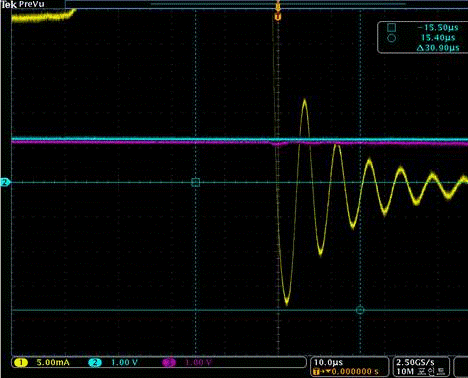The image size is (468, 378).
Task: Click the magenta 1.00 V channel 3 scale
Action: (198, 363)
